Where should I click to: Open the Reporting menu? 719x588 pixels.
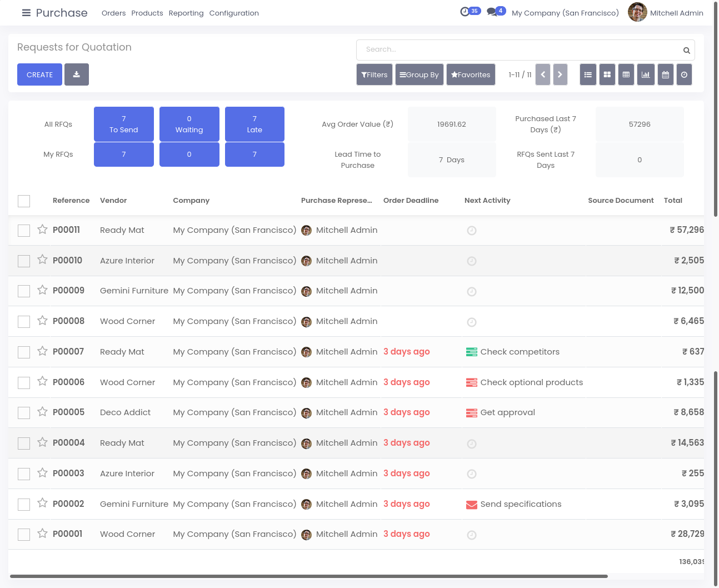pyautogui.click(x=186, y=13)
